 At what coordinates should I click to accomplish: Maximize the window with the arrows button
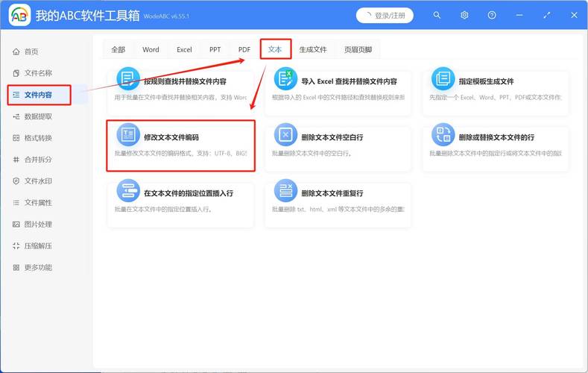pyautogui.click(x=547, y=15)
